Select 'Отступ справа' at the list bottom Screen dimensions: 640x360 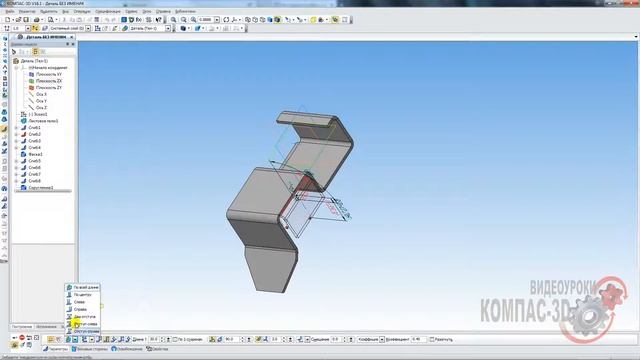pos(82,331)
